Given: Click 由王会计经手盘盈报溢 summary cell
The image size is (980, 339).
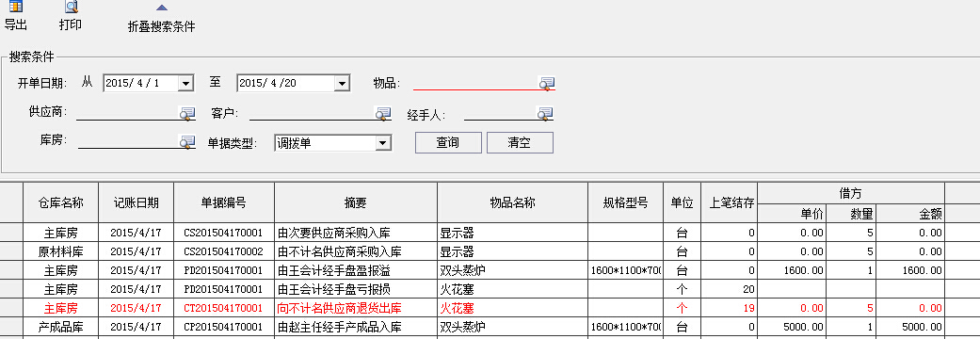Looking at the screenshot, I should coord(356,271).
